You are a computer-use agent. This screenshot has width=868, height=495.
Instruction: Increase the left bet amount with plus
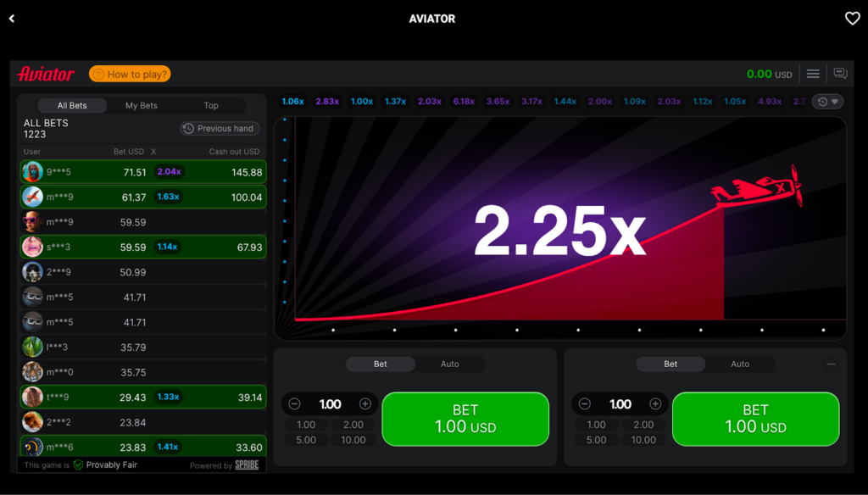click(364, 404)
